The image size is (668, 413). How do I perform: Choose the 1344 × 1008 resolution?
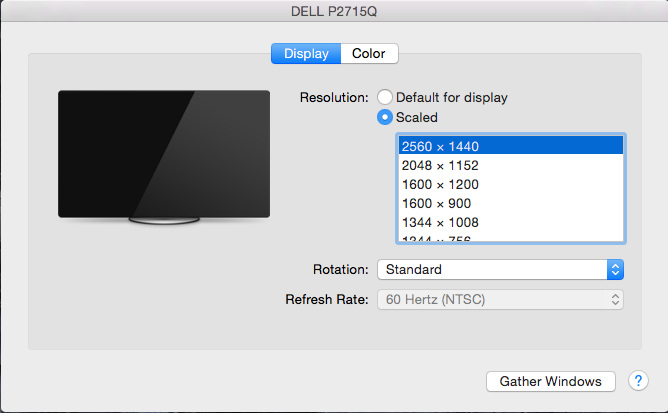tap(511, 222)
